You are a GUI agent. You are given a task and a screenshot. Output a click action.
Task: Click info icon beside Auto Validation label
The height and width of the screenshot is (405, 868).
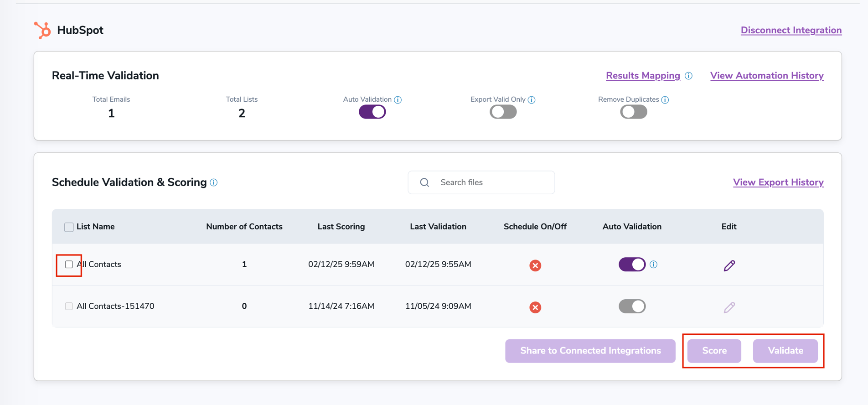pyautogui.click(x=398, y=100)
